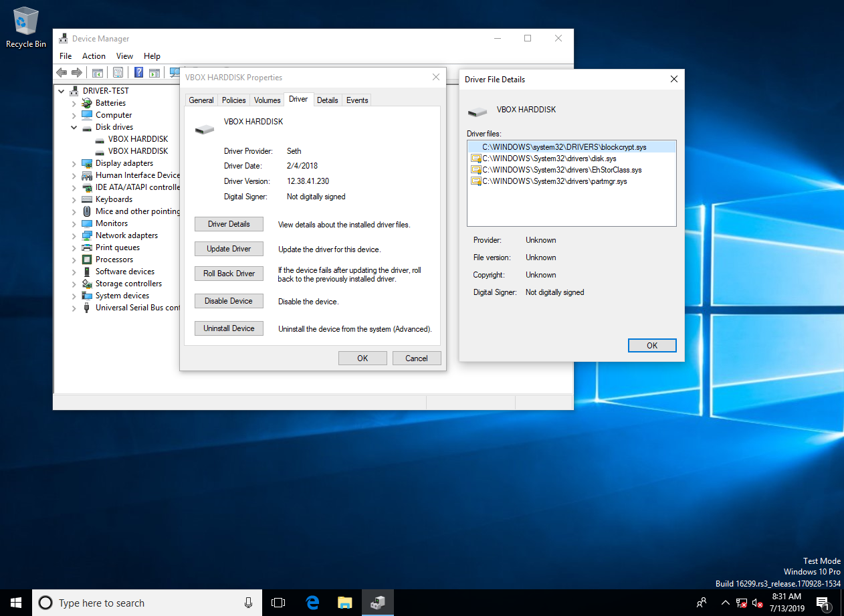Switch to the Events tab
This screenshot has height=616, width=844.
[357, 100]
